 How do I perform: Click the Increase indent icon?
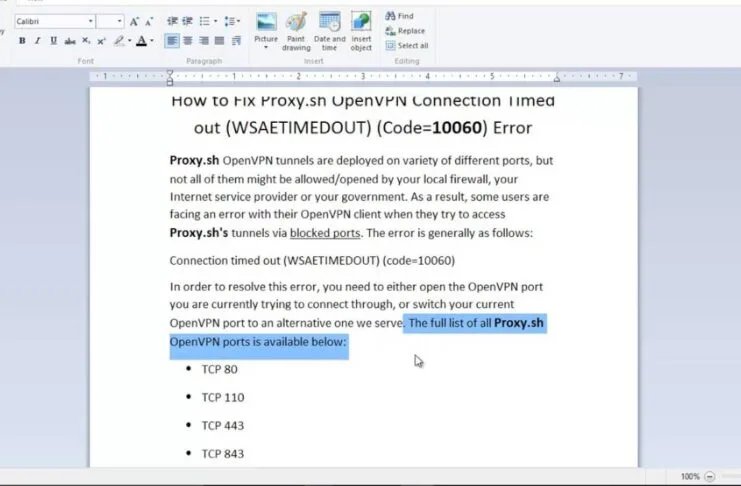point(188,21)
